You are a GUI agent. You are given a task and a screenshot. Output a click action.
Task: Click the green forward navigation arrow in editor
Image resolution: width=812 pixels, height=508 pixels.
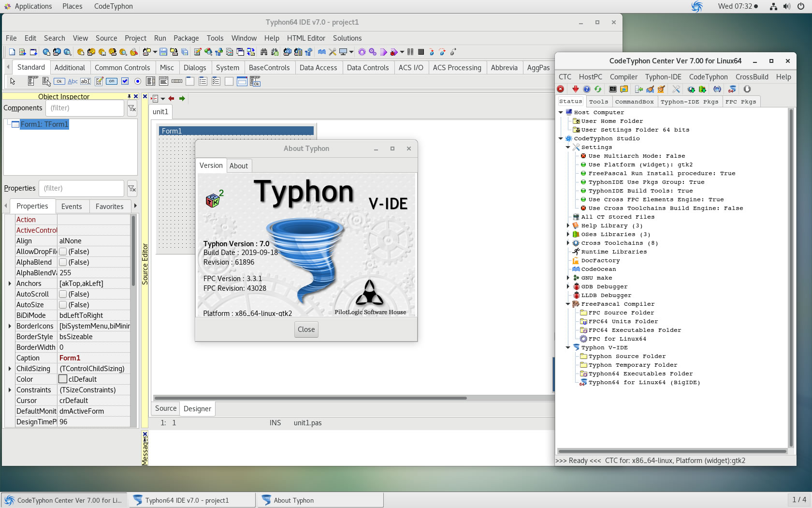(182, 99)
